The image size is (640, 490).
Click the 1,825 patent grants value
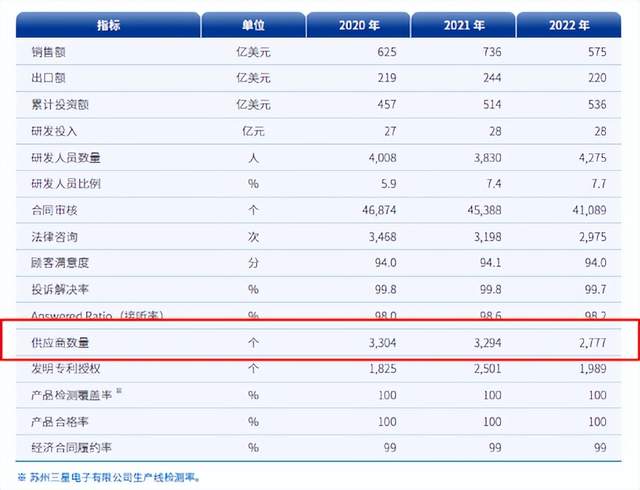click(x=382, y=369)
